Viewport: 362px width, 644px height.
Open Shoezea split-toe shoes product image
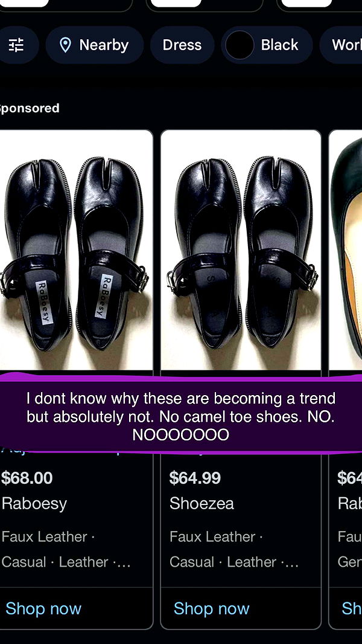tap(241, 250)
